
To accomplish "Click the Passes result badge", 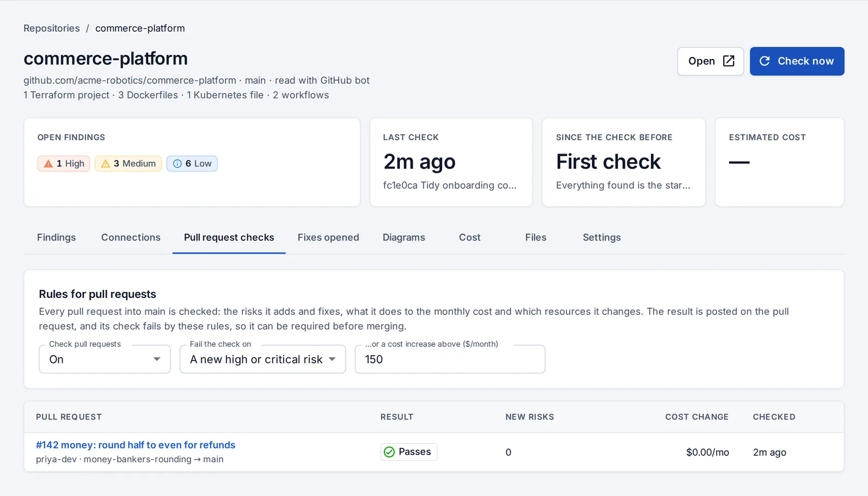I will [409, 452].
